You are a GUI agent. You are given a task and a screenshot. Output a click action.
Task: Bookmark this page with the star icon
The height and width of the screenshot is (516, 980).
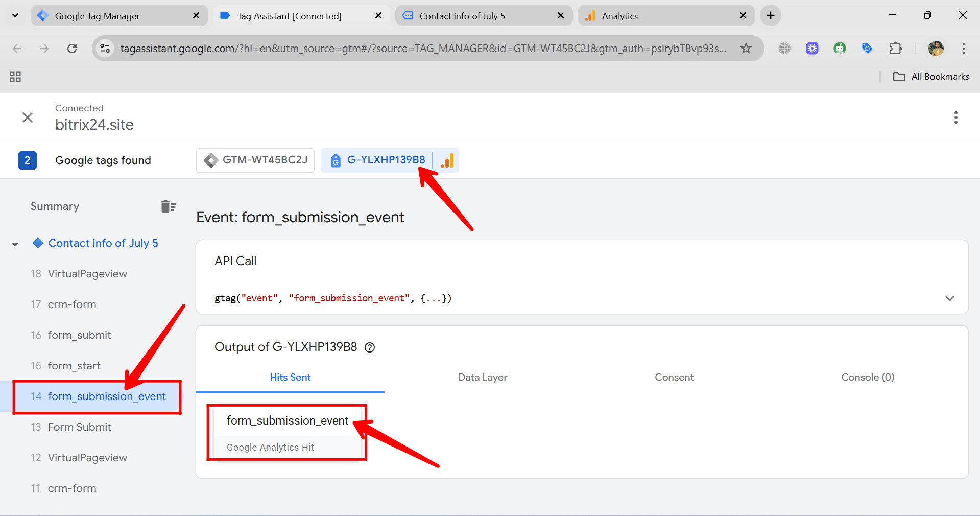746,49
